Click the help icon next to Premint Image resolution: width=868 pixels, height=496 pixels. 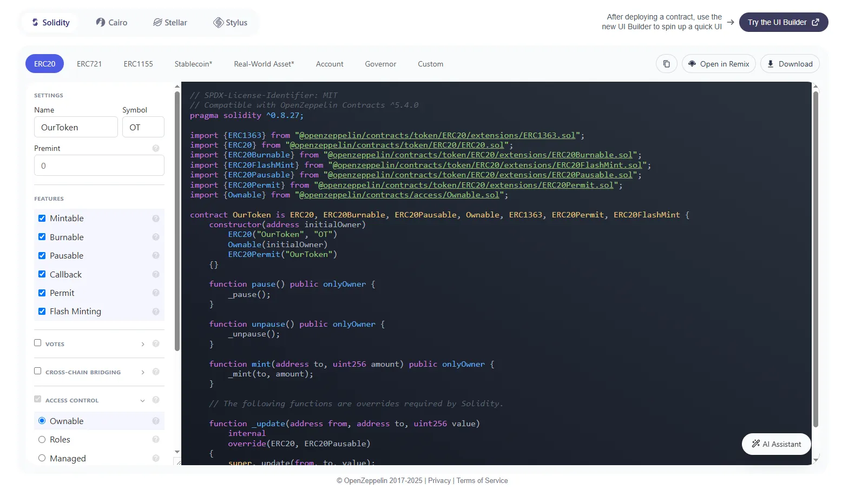point(155,148)
